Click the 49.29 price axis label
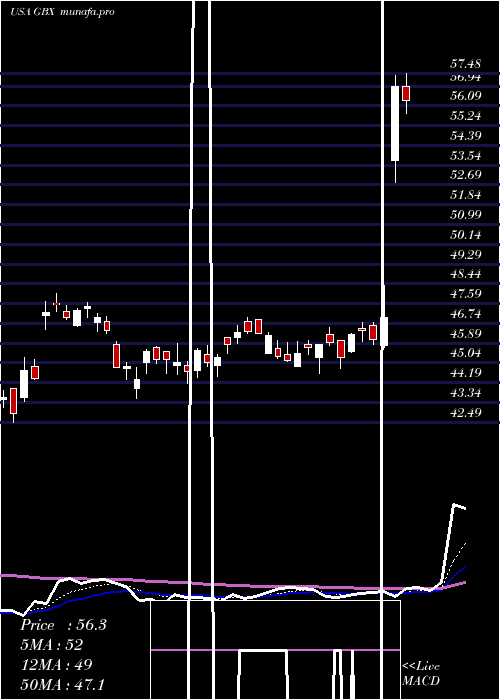This screenshot has height=700, width=500. coord(466,254)
